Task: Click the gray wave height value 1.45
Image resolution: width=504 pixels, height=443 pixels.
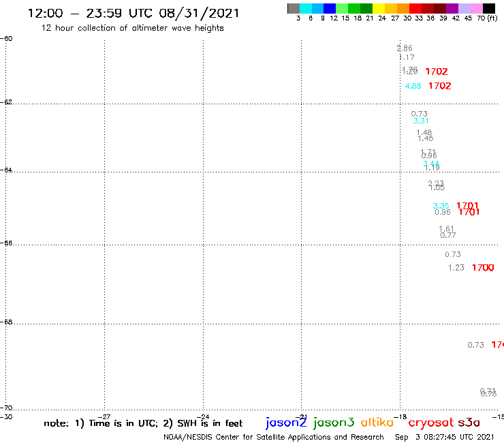Action: click(x=426, y=138)
